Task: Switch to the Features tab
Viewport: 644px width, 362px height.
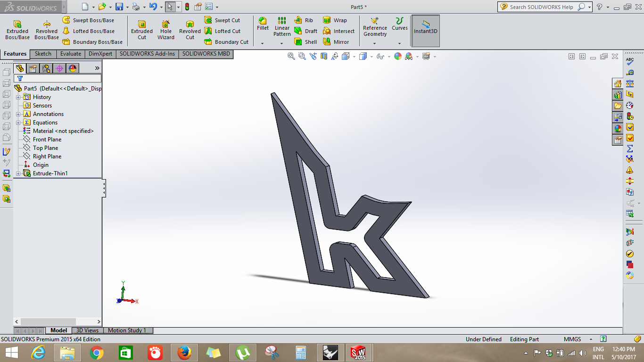Action: coord(15,54)
